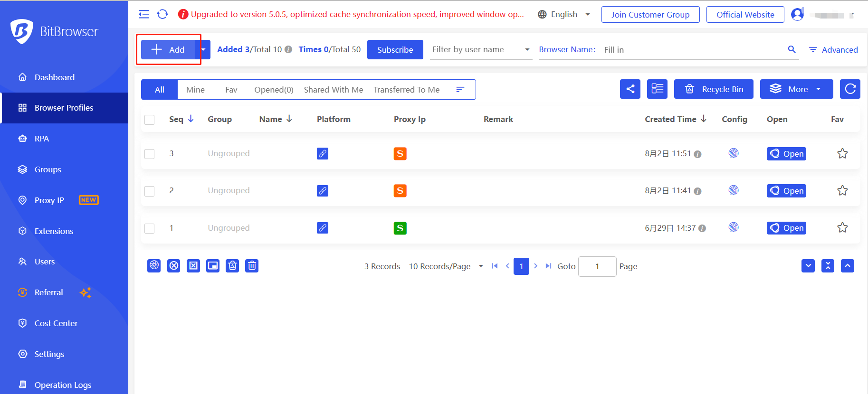Check the box for profile seq 1
The height and width of the screenshot is (394, 868).
click(x=150, y=228)
